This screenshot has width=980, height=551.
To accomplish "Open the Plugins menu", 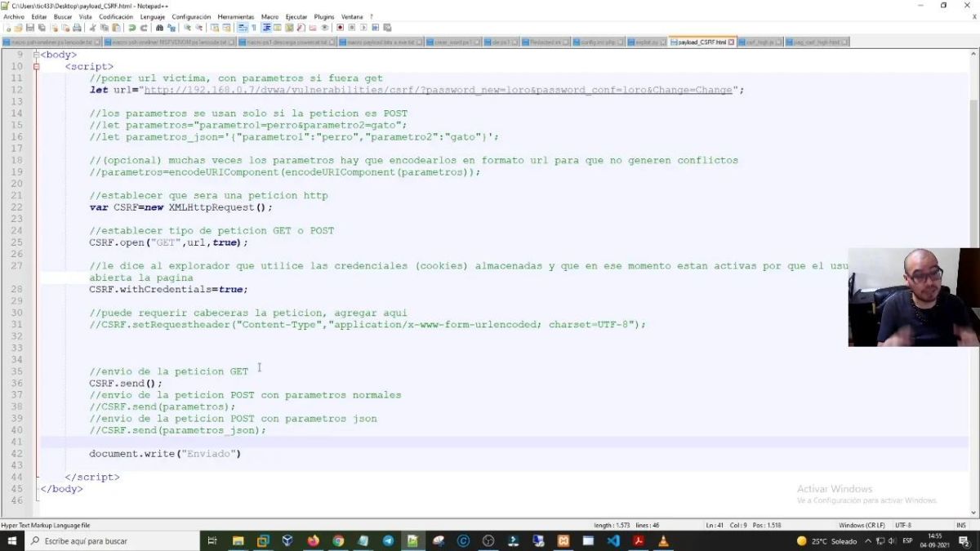I will (324, 16).
